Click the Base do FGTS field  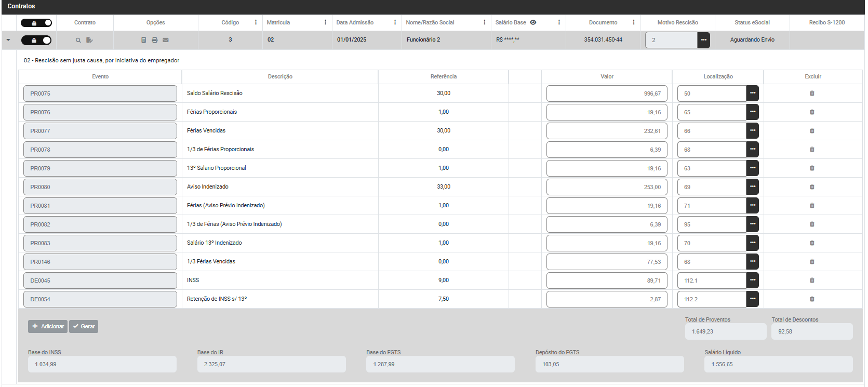click(x=440, y=364)
